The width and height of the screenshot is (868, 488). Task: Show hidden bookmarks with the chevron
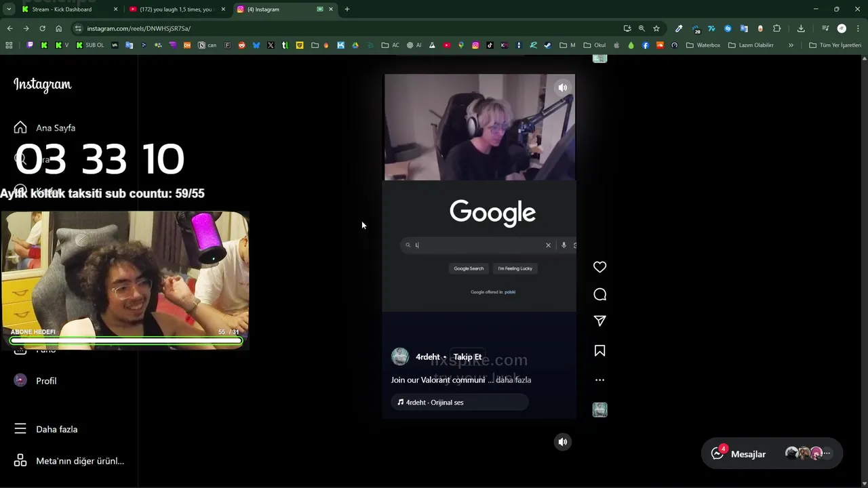click(791, 45)
